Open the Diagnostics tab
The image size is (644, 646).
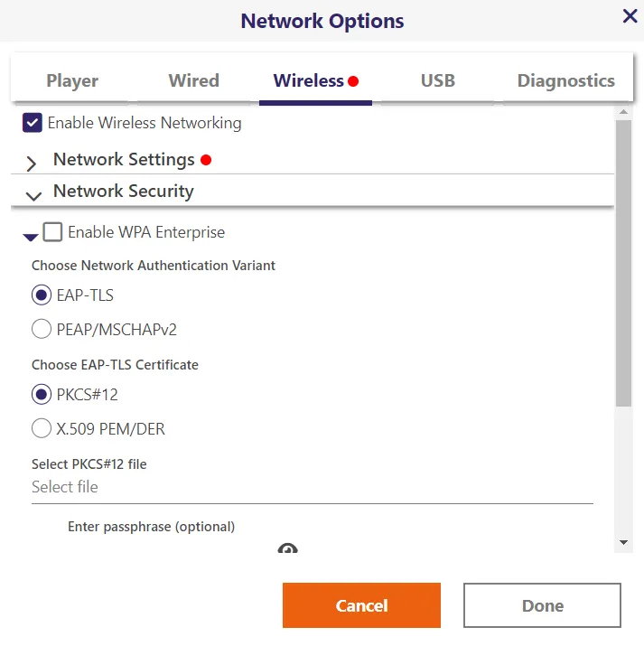(566, 80)
